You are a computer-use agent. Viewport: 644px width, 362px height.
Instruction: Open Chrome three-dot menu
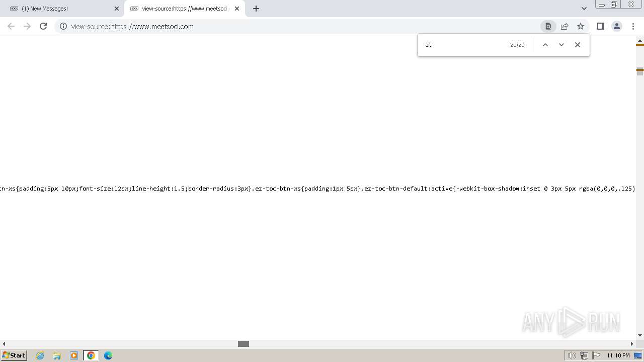[633, 26]
